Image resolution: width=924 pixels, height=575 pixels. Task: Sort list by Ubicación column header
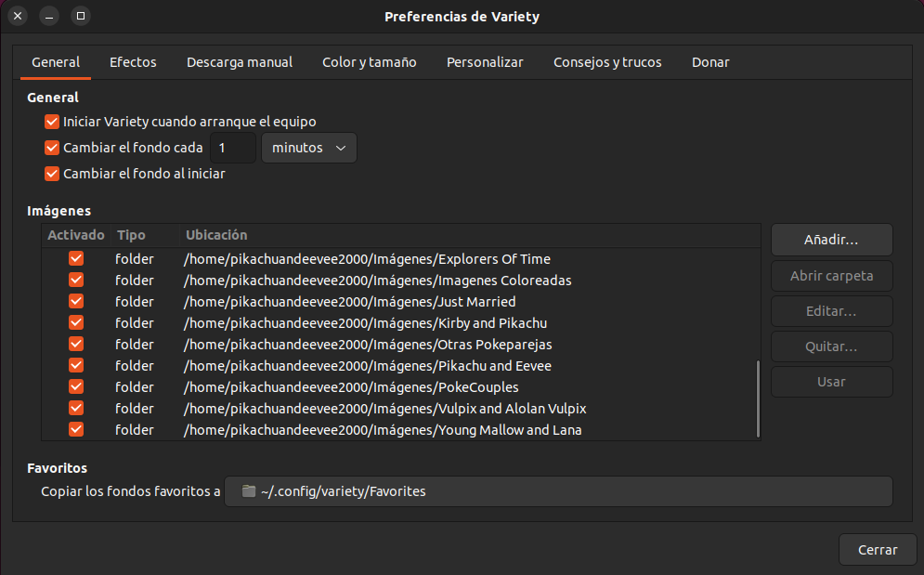click(x=216, y=235)
